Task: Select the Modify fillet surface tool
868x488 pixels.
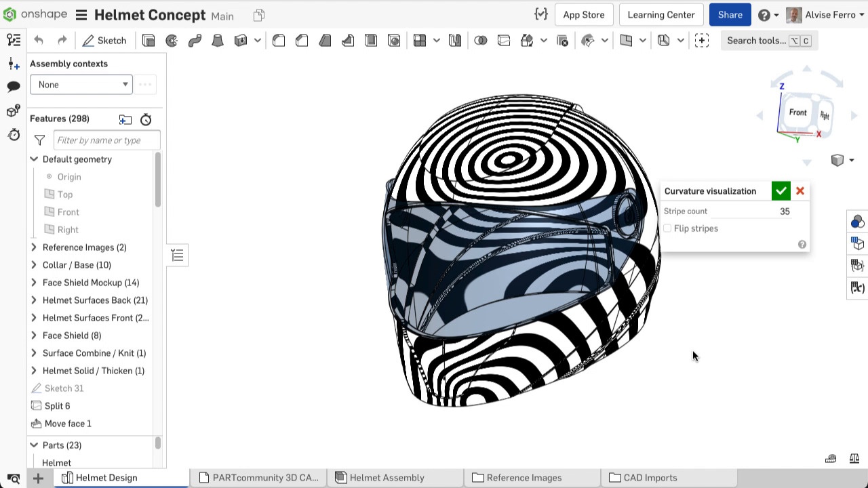Action: (588, 41)
